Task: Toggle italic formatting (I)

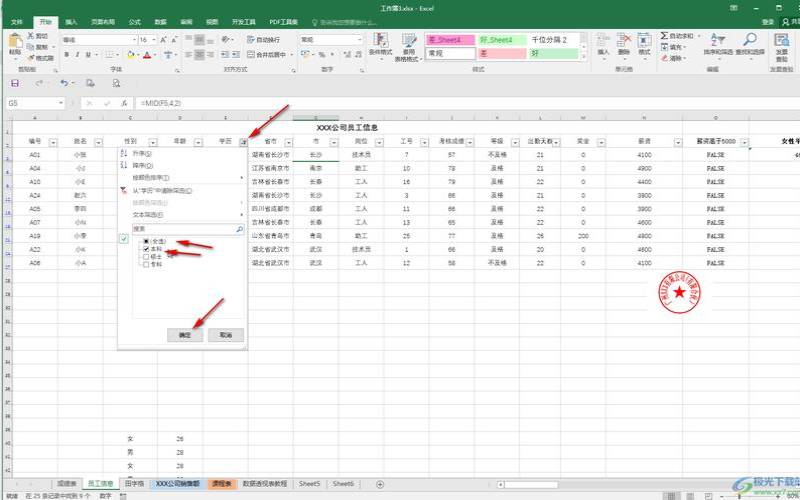Action: 77,55
